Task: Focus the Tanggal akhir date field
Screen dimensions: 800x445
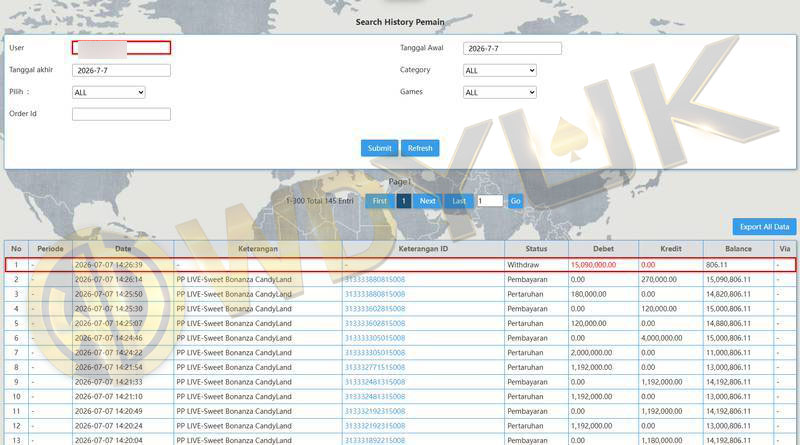Action: point(121,70)
